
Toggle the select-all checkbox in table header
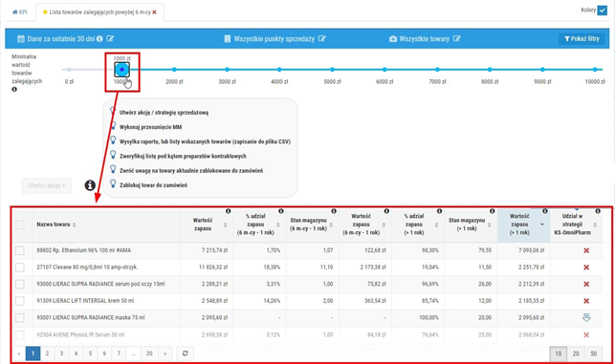tap(20, 225)
